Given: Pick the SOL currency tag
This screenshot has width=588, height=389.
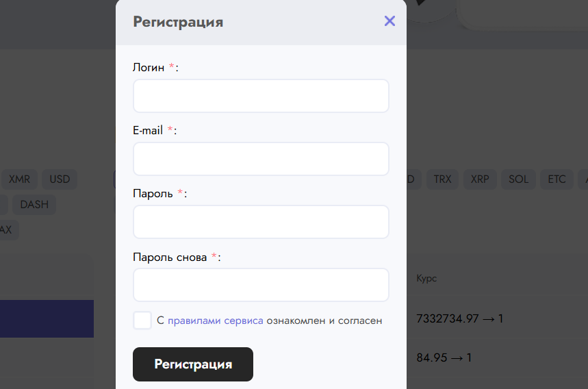Looking at the screenshot, I should (519, 179).
